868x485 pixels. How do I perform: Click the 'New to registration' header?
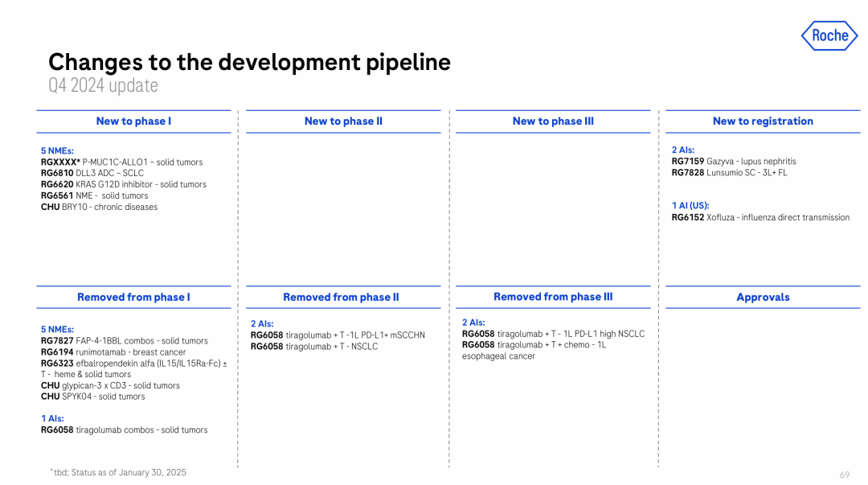763,121
